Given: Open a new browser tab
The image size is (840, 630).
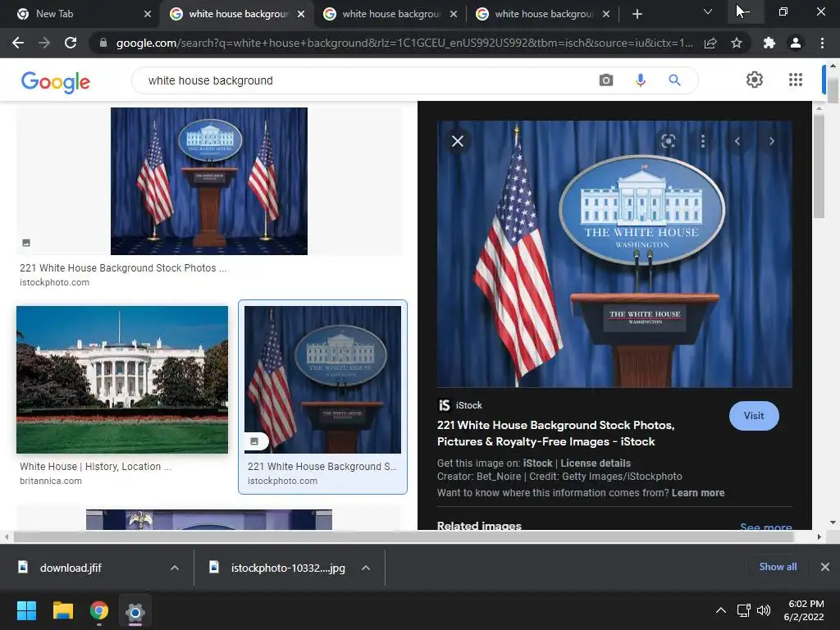Looking at the screenshot, I should pyautogui.click(x=637, y=14).
